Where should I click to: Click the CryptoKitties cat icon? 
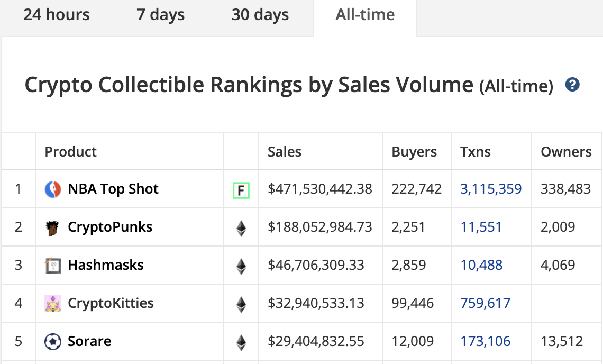(53, 304)
